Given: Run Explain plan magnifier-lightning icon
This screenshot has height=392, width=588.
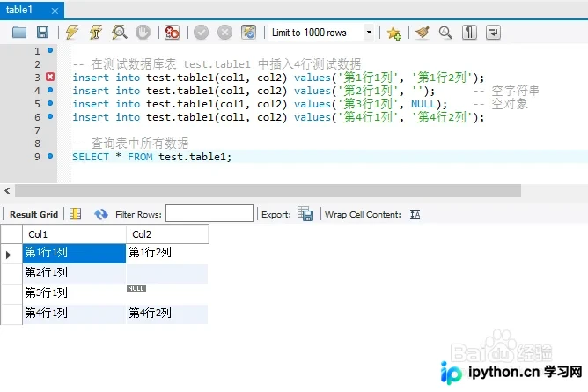Looking at the screenshot, I should [119, 33].
